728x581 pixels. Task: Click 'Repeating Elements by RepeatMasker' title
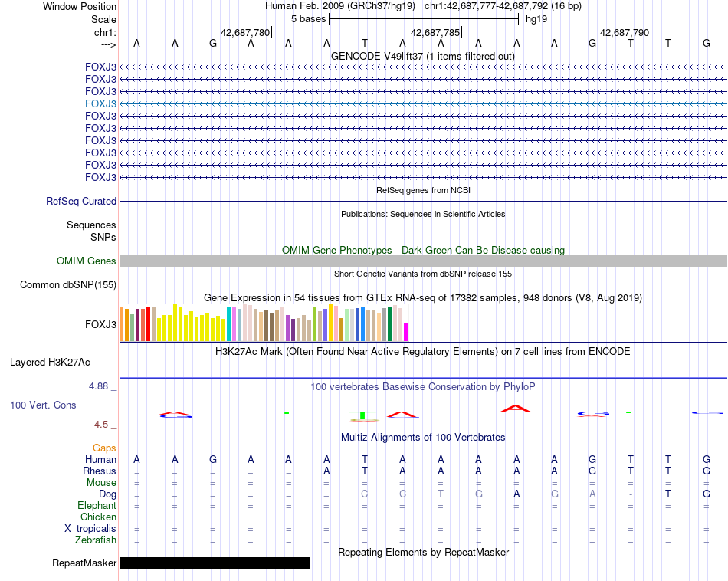[x=423, y=552]
